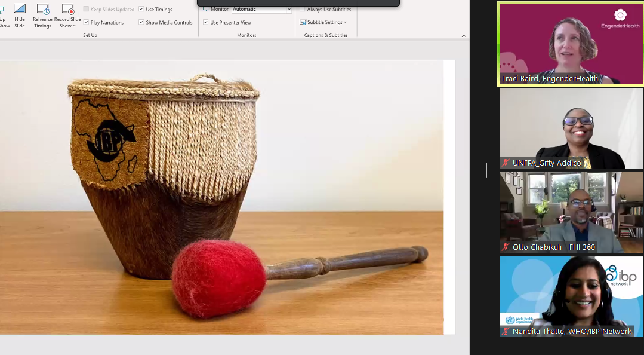The width and height of the screenshot is (644, 355).
Task: Click the Hide Slide icon
Action: (20, 10)
